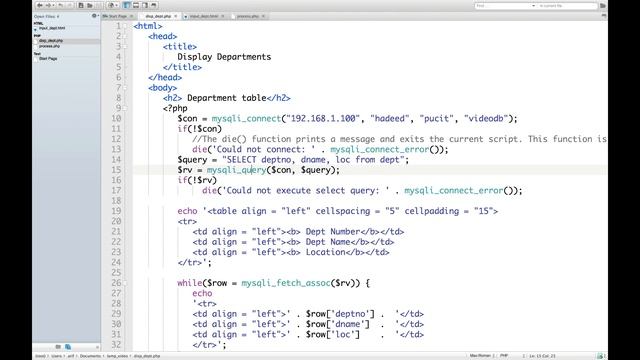Open the forward-history dropdown arrow
The image size is (640, 360).
coord(54,5)
